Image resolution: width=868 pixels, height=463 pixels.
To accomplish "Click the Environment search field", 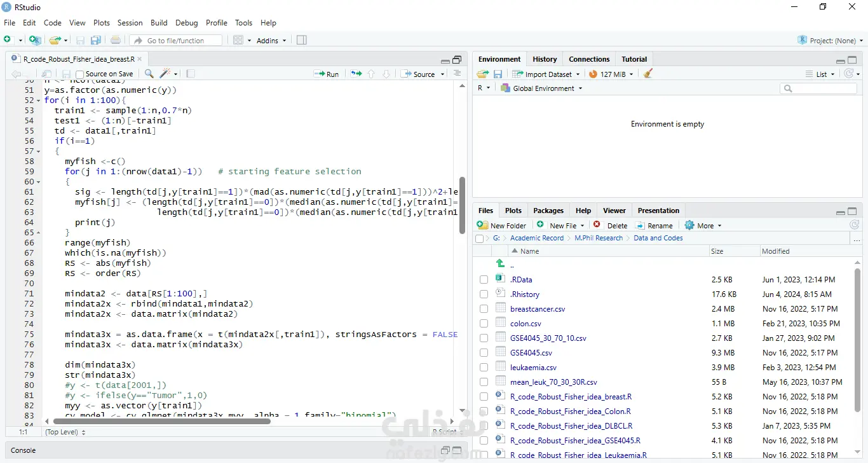I will coord(818,88).
